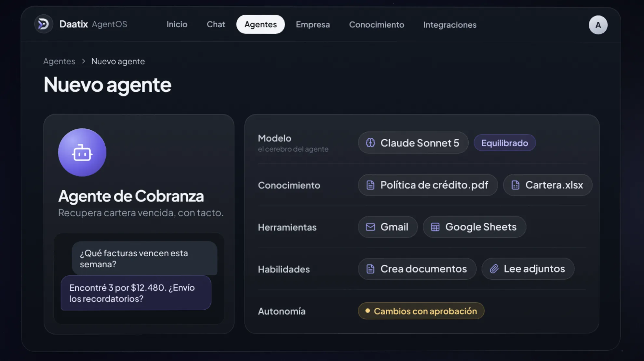Switch to the Empresa tab

[x=313, y=24]
